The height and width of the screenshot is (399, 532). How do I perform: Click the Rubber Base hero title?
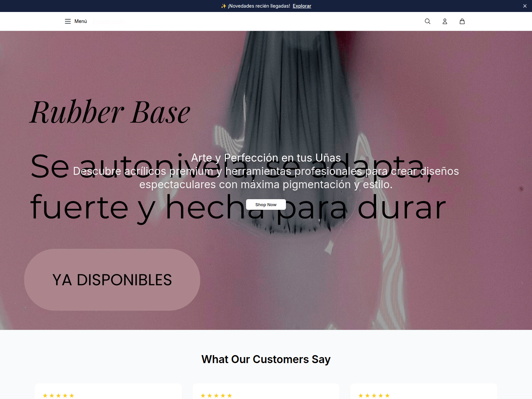click(x=110, y=112)
